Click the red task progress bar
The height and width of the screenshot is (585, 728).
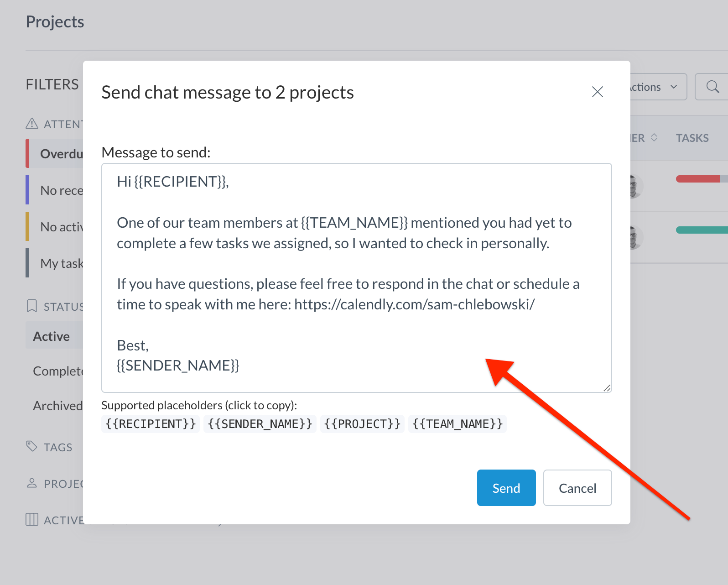698,179
